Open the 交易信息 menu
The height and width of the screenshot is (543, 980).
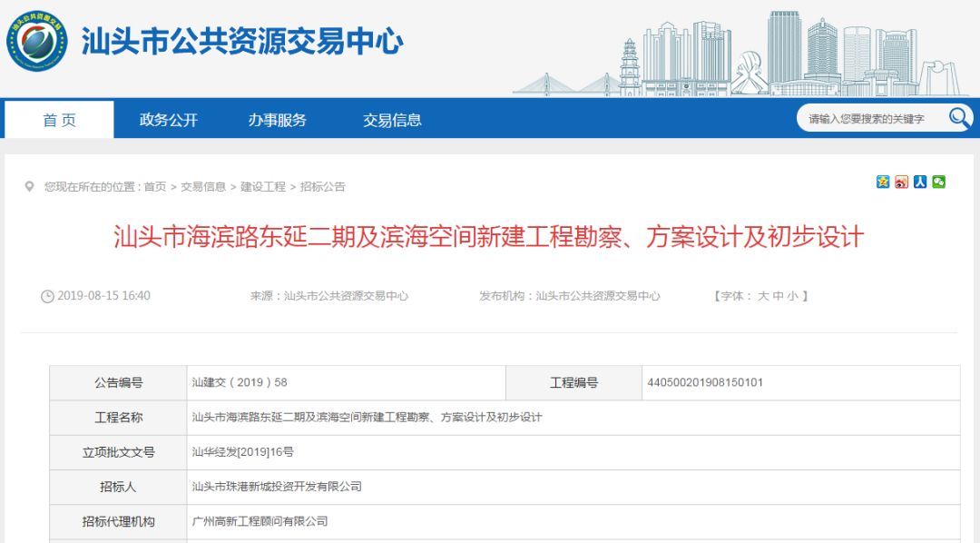coord(393,120)
